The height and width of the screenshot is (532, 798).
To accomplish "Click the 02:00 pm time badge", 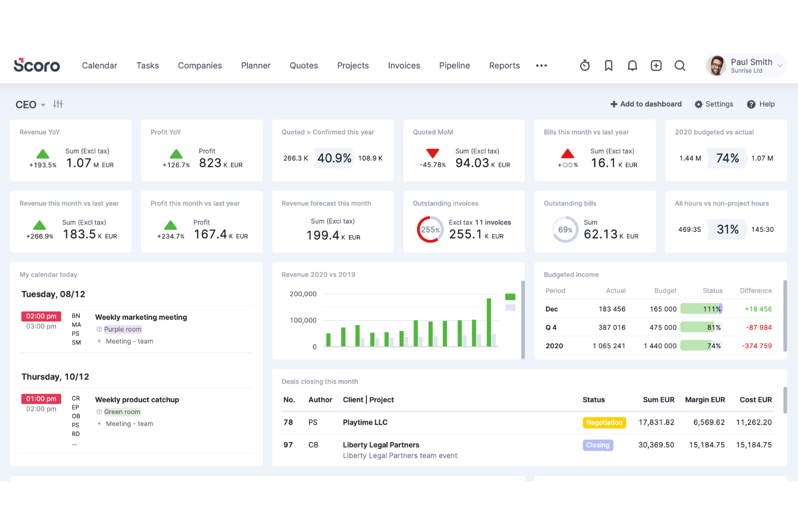I will 41,316.
